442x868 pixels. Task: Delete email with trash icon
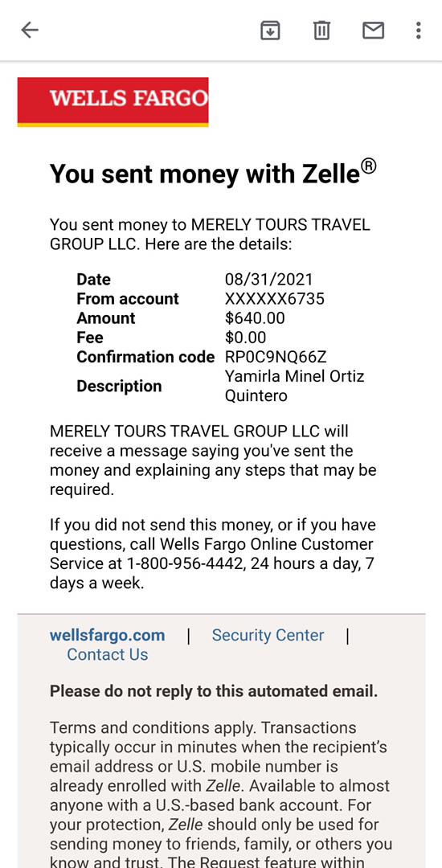pyautogui.click(x=321, y=30)
